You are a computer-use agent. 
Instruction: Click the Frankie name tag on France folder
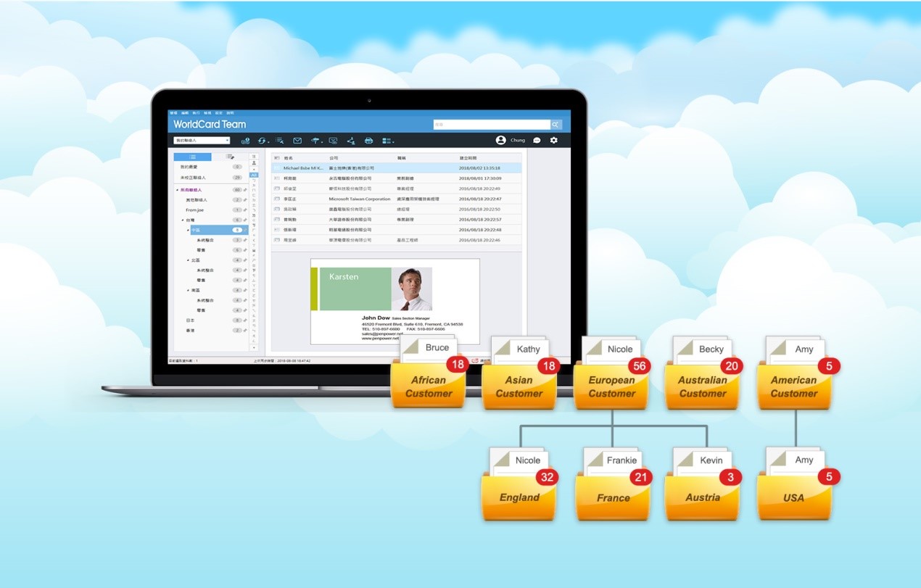point(621,460)
